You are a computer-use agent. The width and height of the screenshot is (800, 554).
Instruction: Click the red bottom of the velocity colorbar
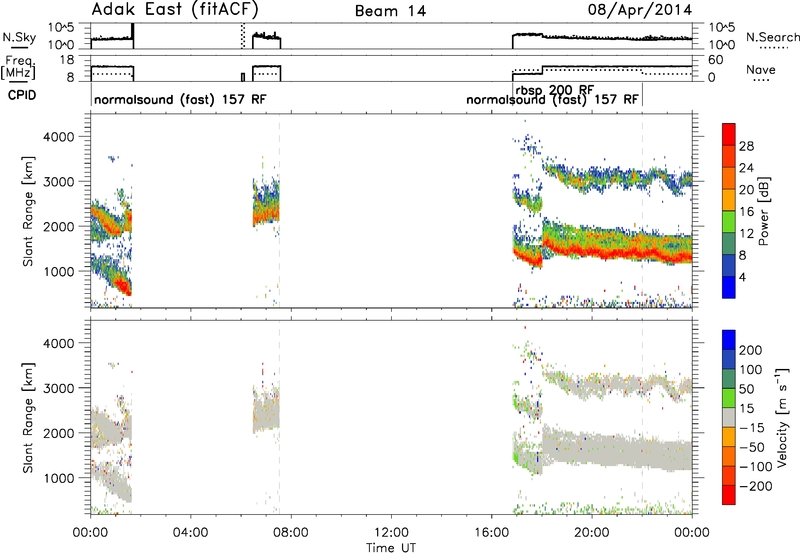tap(729, 495)
